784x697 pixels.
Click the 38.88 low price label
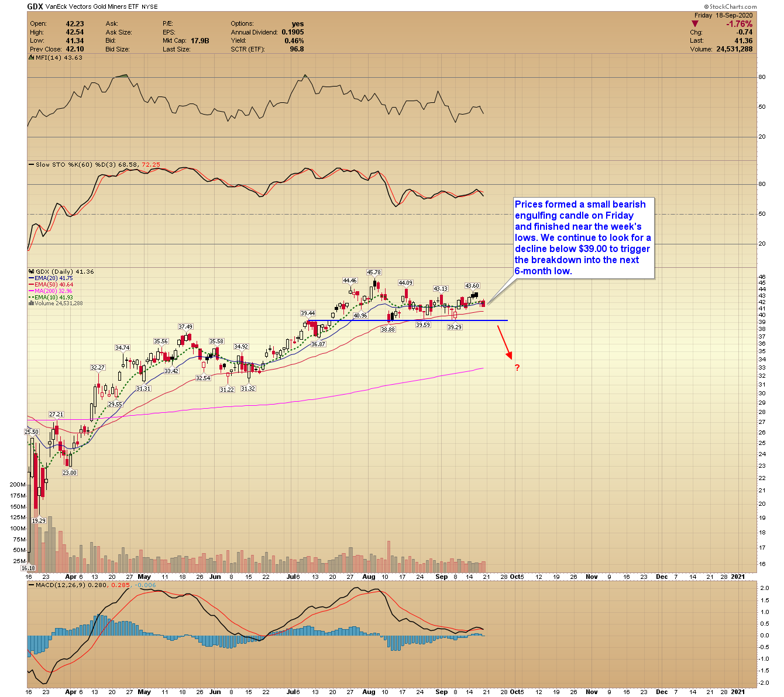tap(387, 330)
